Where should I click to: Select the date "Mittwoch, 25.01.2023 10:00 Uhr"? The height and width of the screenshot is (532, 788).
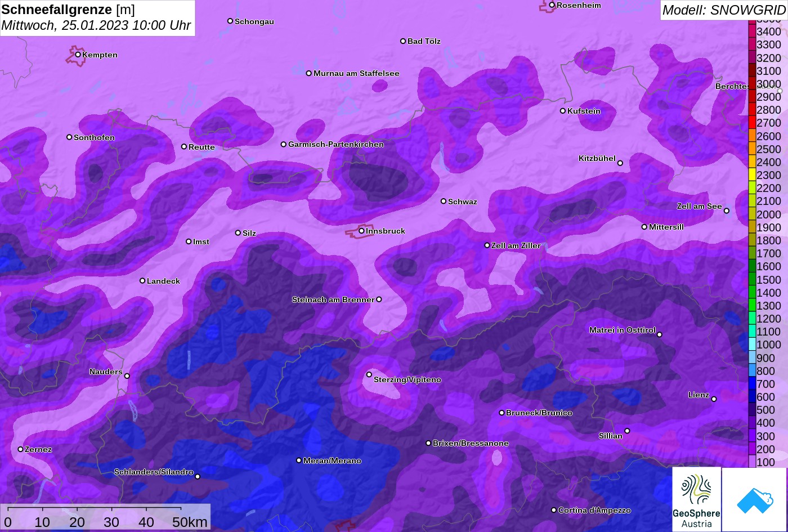[96, 25]
